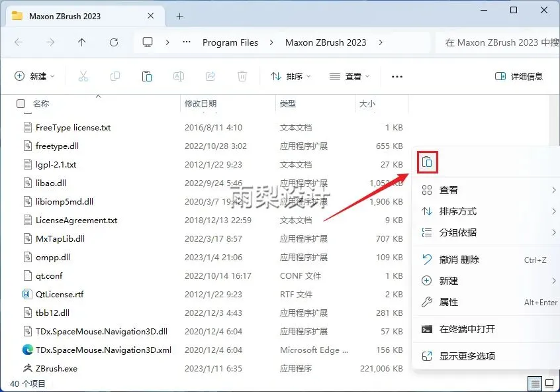The width and height of the screenshot is (560, 392).
Task: Click the Edge icon of TDx.SpaceMouse.Navigation3D.xml
Action: coord(28,350)
